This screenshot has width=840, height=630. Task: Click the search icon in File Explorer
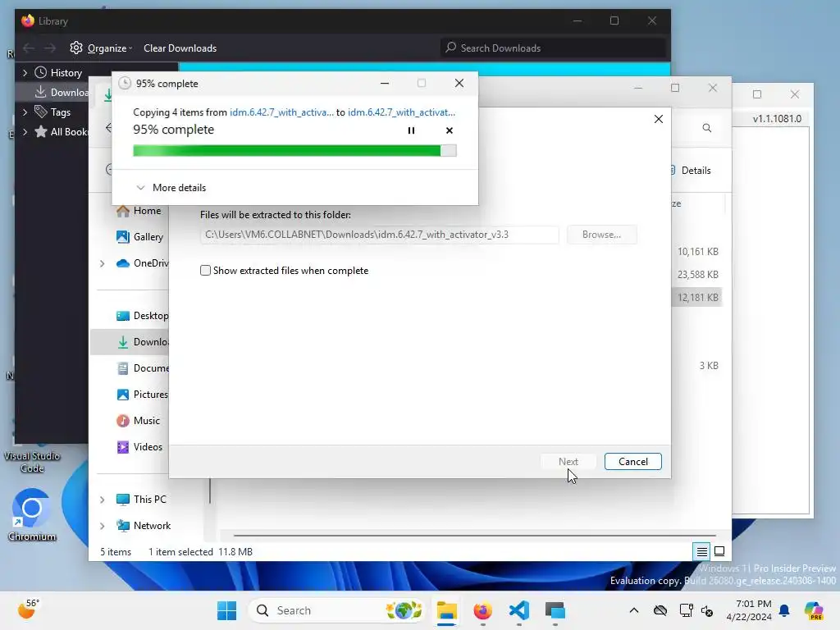(x=706, y=128)
